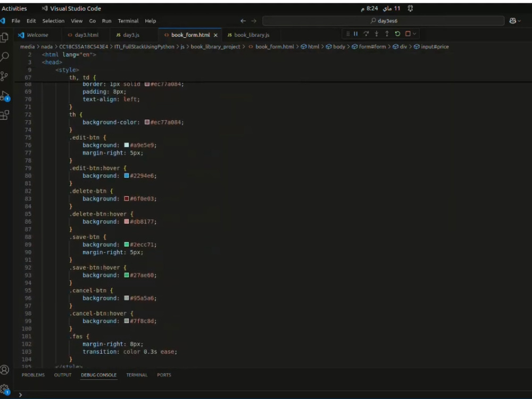Viewport: 532px width, 399px height.
Task: Open color picker for #2ecc71 swatch
Action: 127,244
